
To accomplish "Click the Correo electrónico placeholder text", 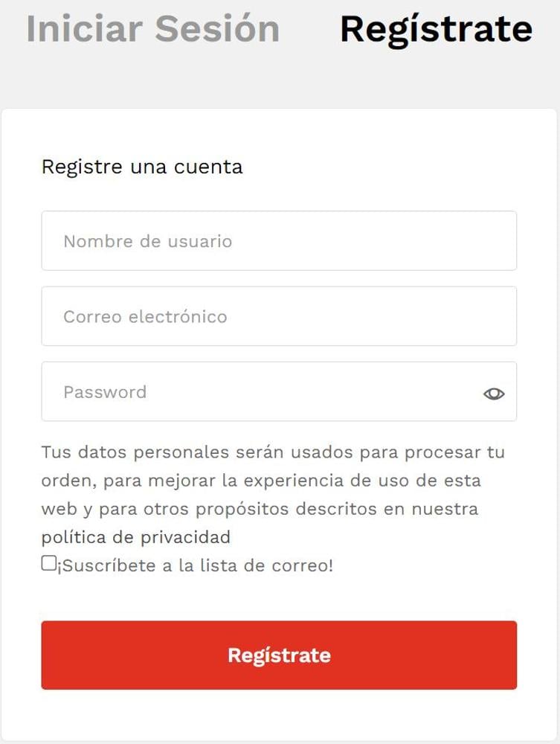I will point(145,316).
